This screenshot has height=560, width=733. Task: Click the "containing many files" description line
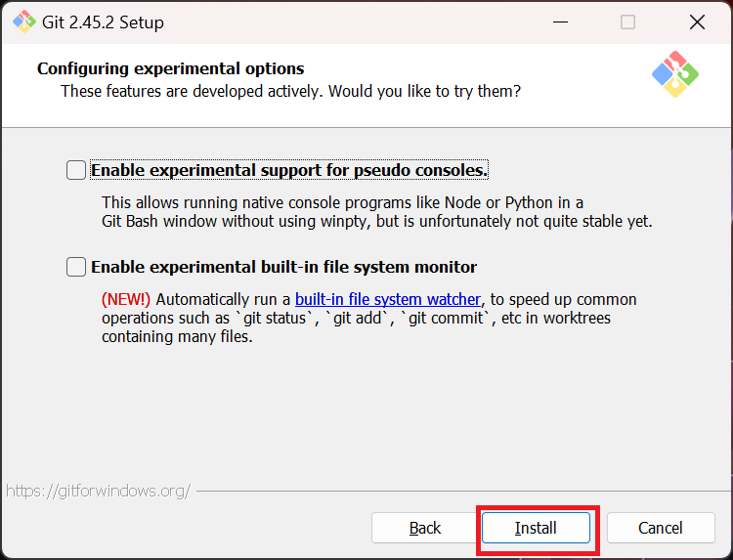point(177,337)
